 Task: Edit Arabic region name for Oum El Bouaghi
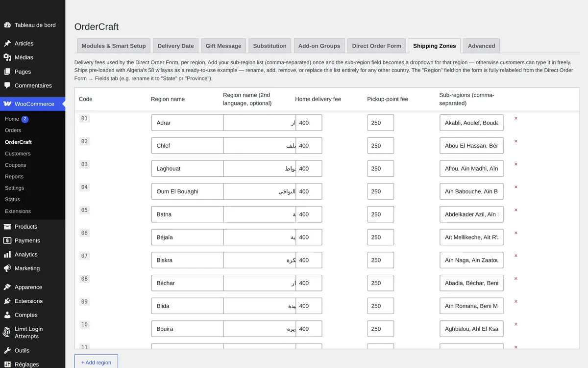pyautogui.click(x=260, y=191)
